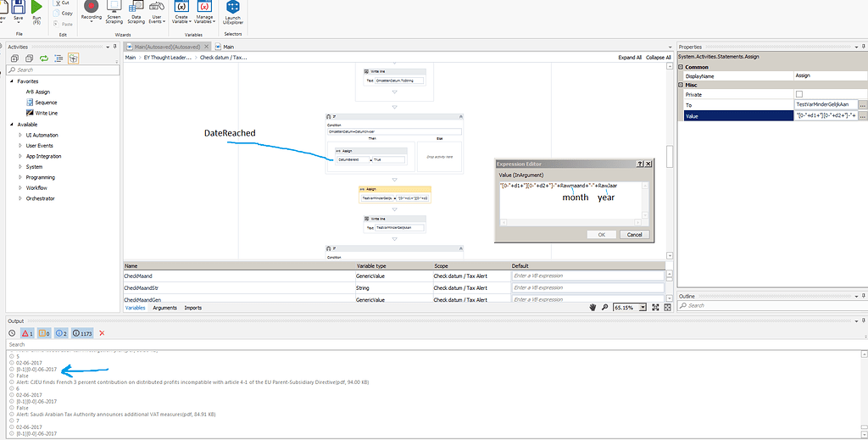Expand the Programming category
This screenshot has height=440, width=868.
tap(20, 178)
